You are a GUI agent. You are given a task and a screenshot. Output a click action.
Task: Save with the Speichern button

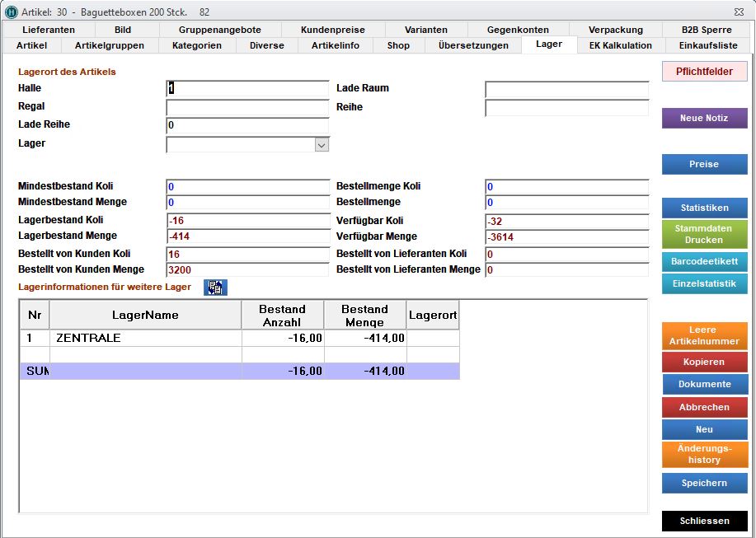point(704,483)
